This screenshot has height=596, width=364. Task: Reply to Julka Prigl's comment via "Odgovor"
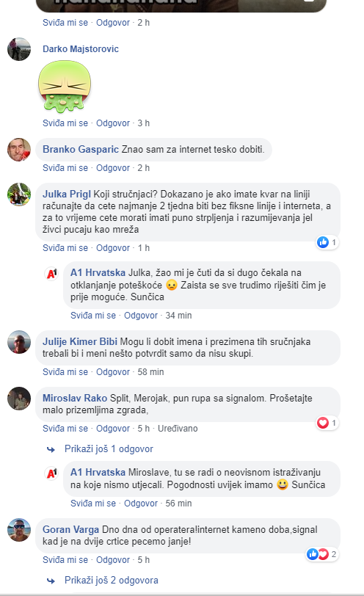tap(113, 248)
